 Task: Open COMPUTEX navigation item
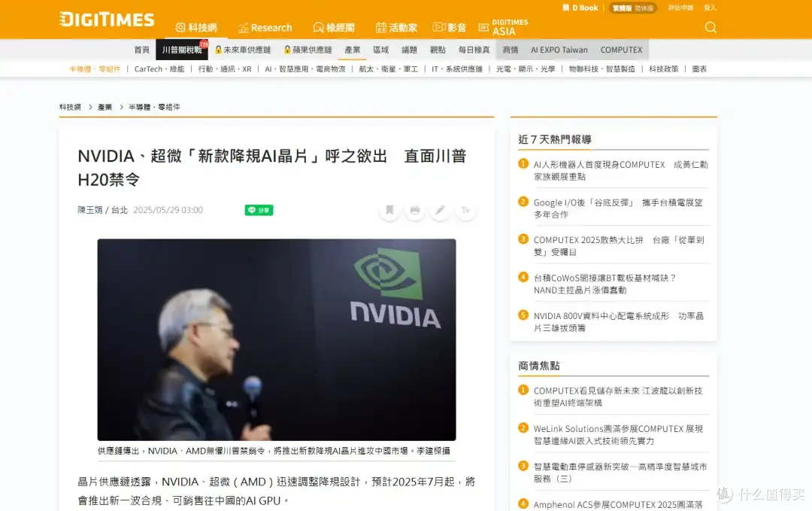pyautogui.click(x=622, y=50)
